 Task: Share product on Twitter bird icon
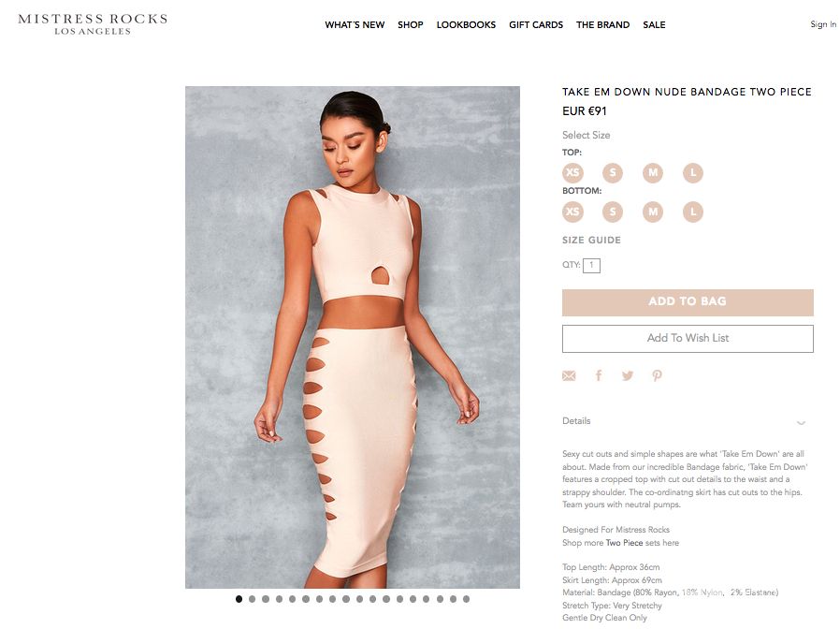[628, 376]
